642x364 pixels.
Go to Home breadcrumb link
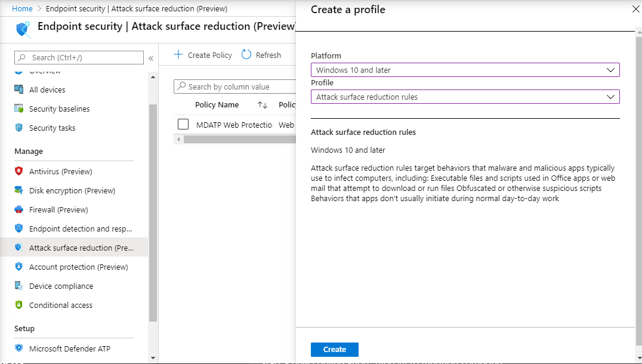(x=22, y=9)
